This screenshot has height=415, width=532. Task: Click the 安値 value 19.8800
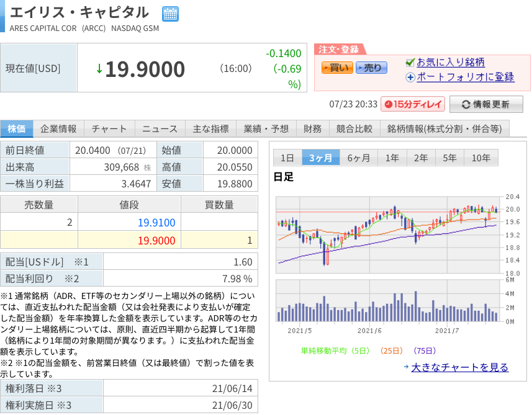235,184
